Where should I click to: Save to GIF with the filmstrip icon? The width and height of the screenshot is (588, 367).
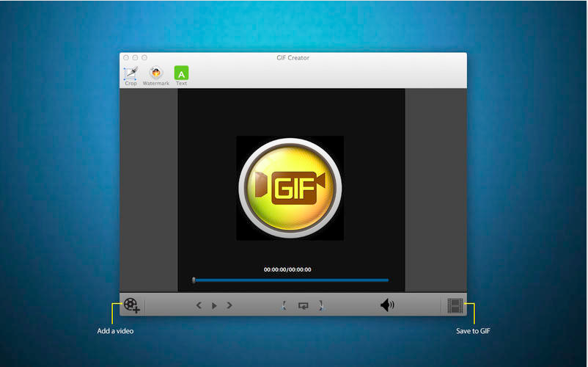pyautogui.click(x=455, y=305)
